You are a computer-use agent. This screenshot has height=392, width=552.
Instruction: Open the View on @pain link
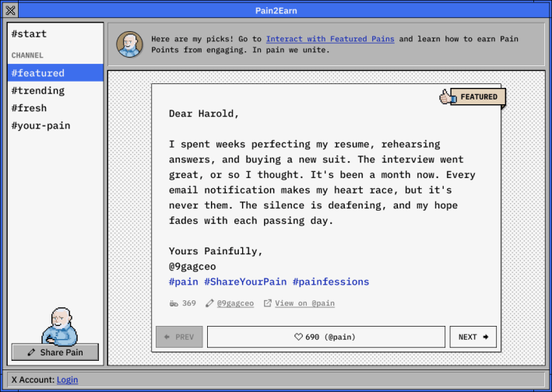[304, 303]
